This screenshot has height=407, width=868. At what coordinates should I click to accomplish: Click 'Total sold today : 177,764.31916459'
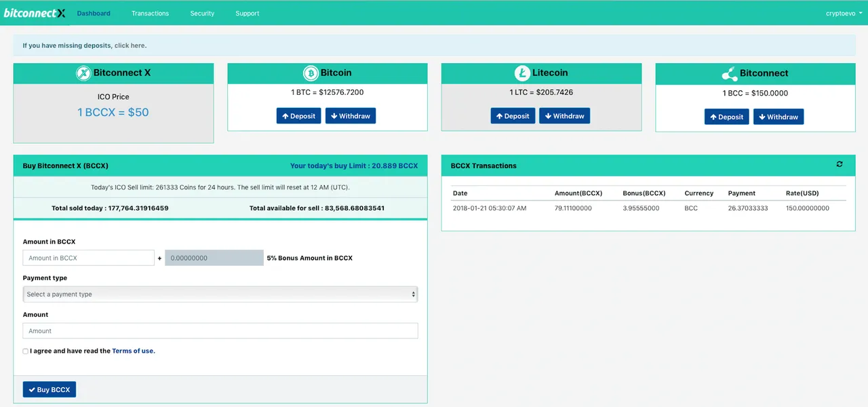pos(110,208)
